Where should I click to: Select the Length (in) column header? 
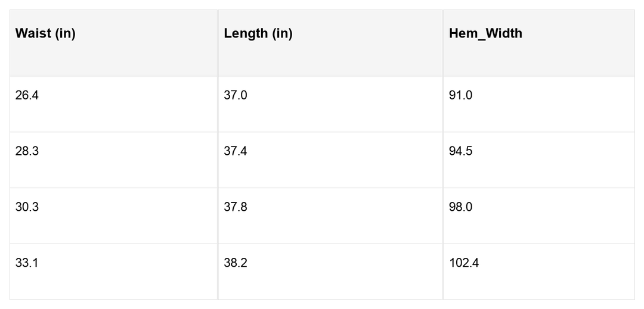(x=258, y=34)
